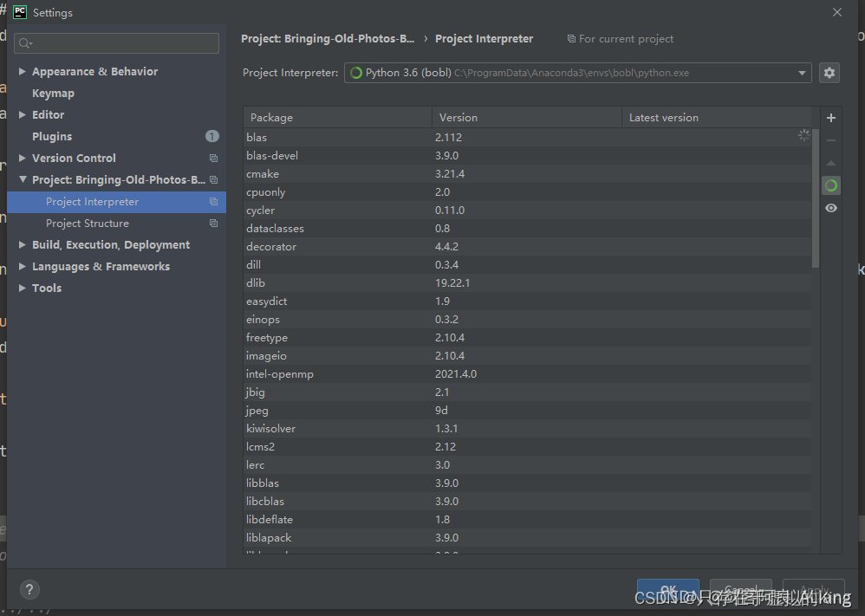The image size is (865, 616).
Task: Click the package list vertical scrollbar
Action: point(816,198)
